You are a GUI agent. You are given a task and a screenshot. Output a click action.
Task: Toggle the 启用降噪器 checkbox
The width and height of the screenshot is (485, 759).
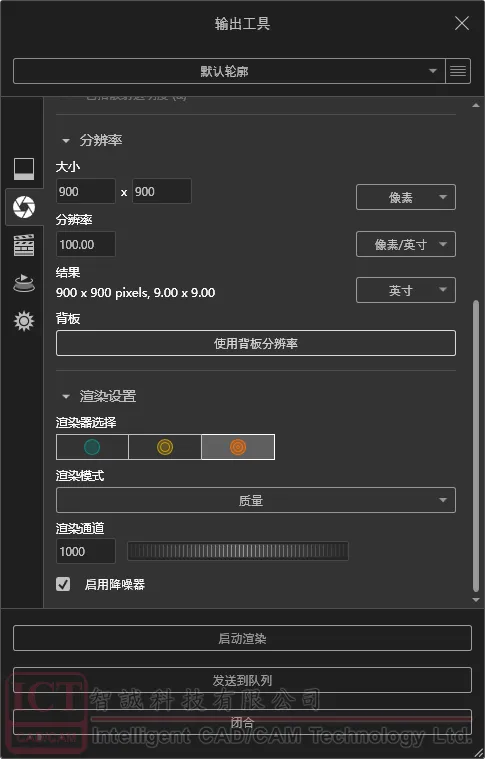(x=63, y=584)
